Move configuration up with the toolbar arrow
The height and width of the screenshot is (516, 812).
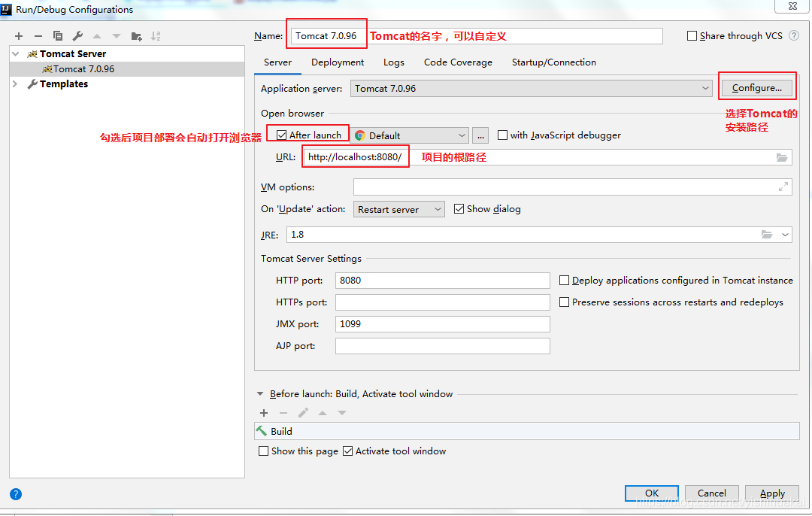(x=97, y=36)
